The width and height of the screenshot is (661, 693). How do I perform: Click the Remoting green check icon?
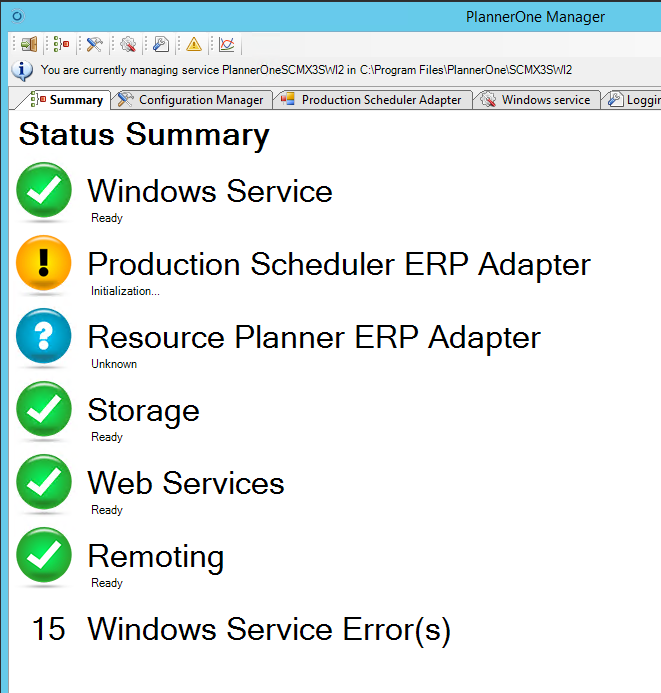(44, 555)
